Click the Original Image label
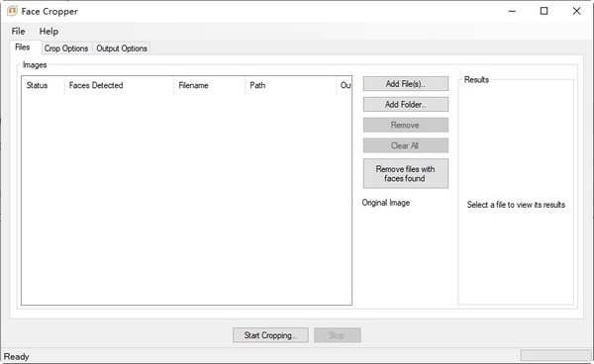 click(386, 203)
